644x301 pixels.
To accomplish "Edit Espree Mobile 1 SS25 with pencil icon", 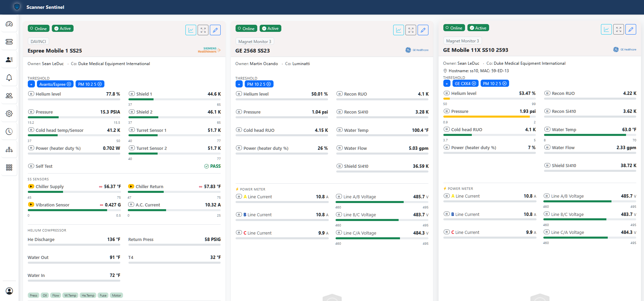I will point(215,30).
